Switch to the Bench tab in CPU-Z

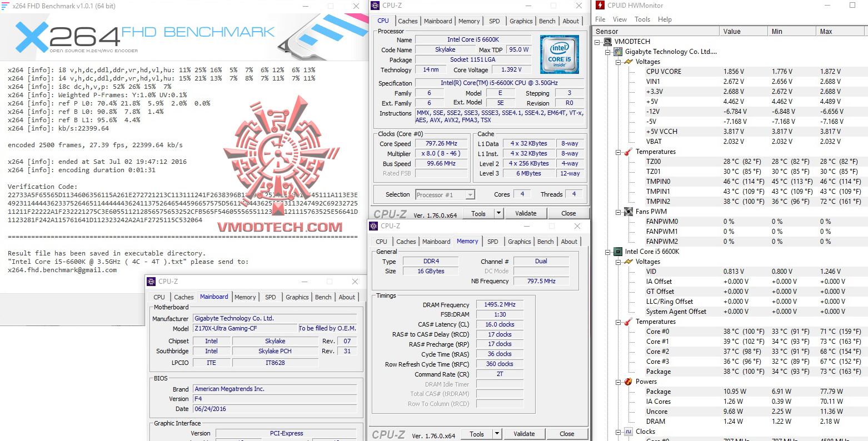point(547,21)
